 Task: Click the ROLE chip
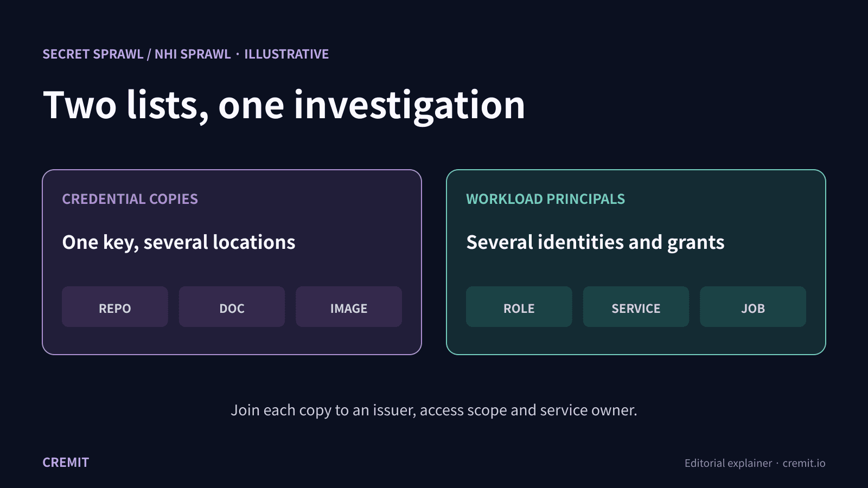pos(519,307)
